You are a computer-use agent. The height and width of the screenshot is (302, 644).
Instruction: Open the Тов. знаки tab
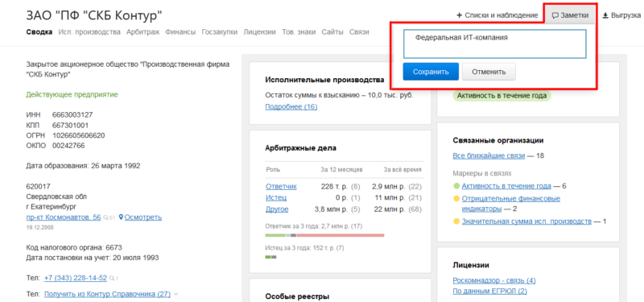tap(299, 31)
